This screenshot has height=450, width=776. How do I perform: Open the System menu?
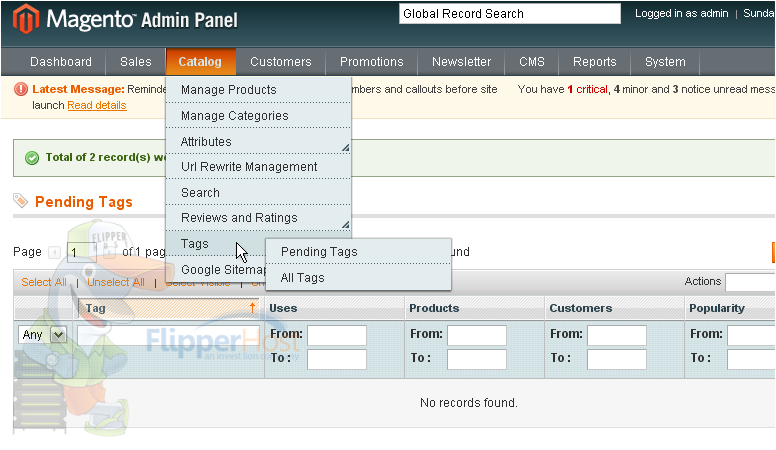coord(665,62)
